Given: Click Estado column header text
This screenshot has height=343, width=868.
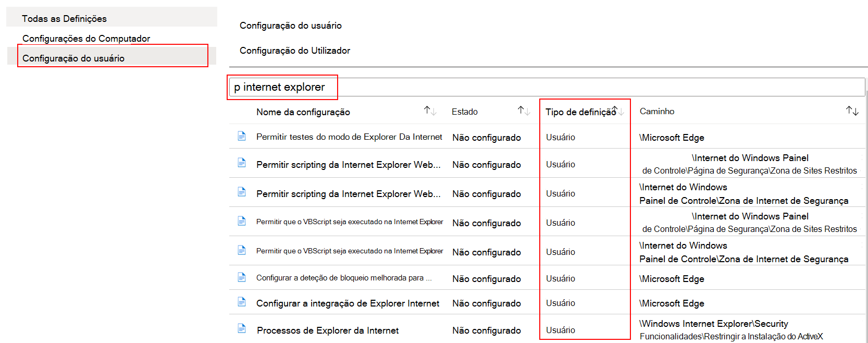Looking at the screenshot, I should tap(465, 112).
